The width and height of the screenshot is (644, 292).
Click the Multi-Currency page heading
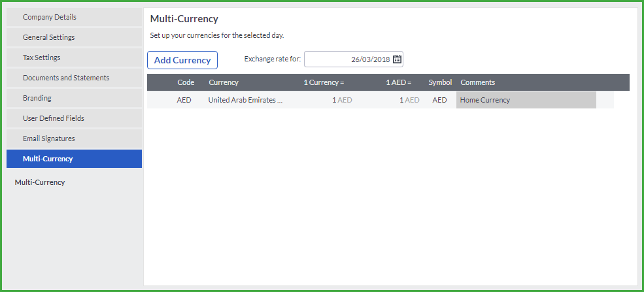pyautogui.click(x=184, y=19)
